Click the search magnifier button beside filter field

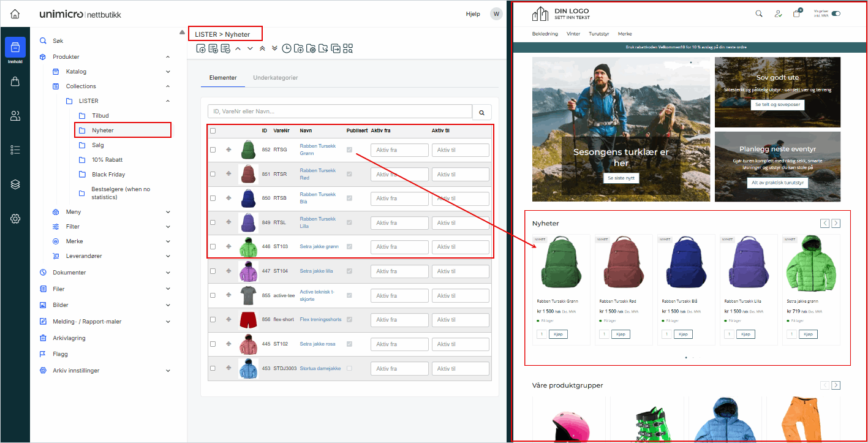pyautogui.click(x=482, y=112)
